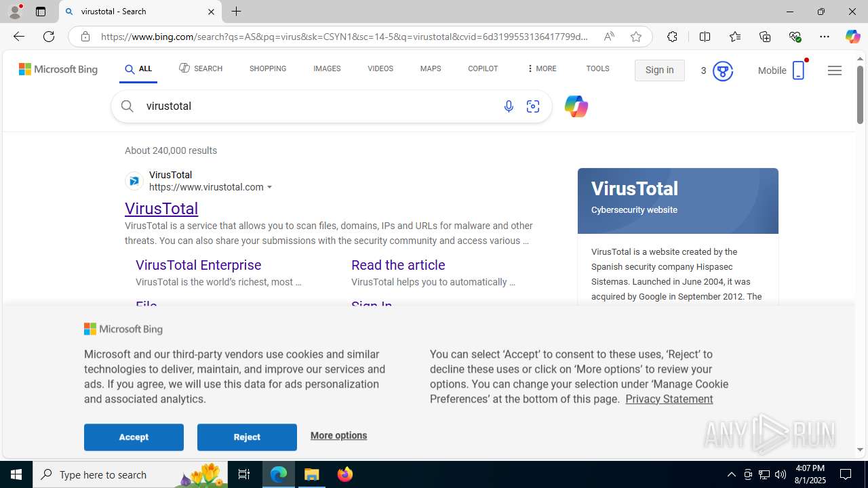
Task: Open Copilot sidebar icon in toolbar
Action: [x=852, y=37]
